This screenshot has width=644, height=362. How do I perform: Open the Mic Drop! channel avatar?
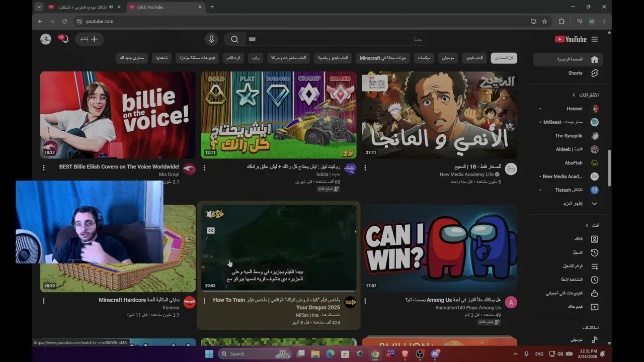[x=189, y=169]
